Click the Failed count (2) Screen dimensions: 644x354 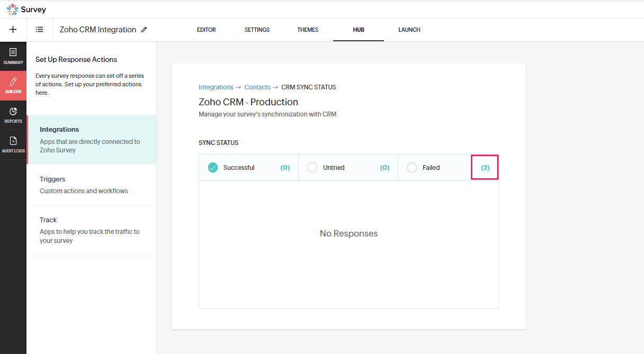(x=485, y=167)
